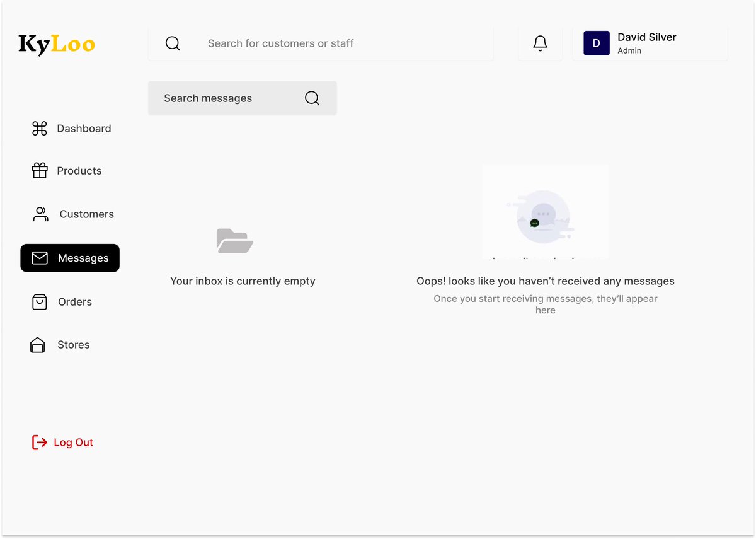Viewport: 756px width, 539px height.
Task: Click the Log Out text link
Action: pos(74,443)
